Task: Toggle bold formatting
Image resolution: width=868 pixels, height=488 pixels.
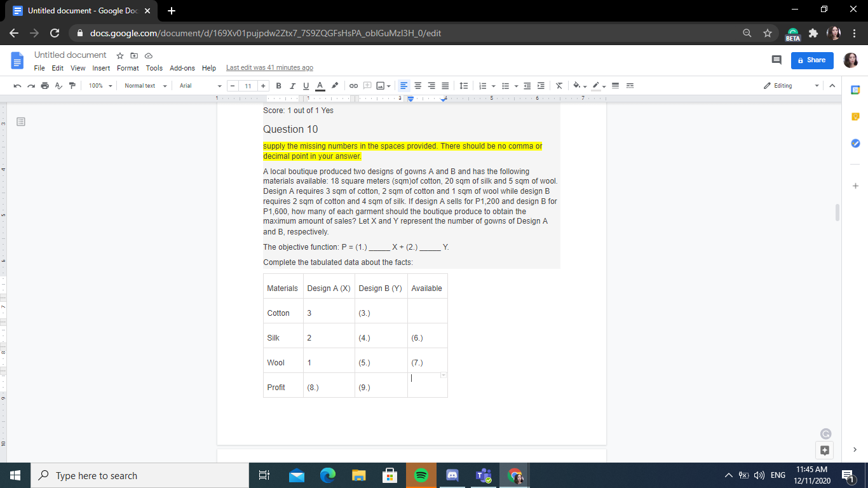Action: click(x=278, y=85)
